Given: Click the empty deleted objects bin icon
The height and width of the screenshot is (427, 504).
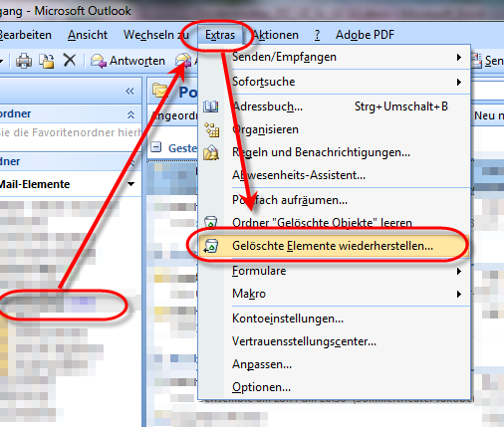Looking at the screenshot, I should click(x=211, y=222).
